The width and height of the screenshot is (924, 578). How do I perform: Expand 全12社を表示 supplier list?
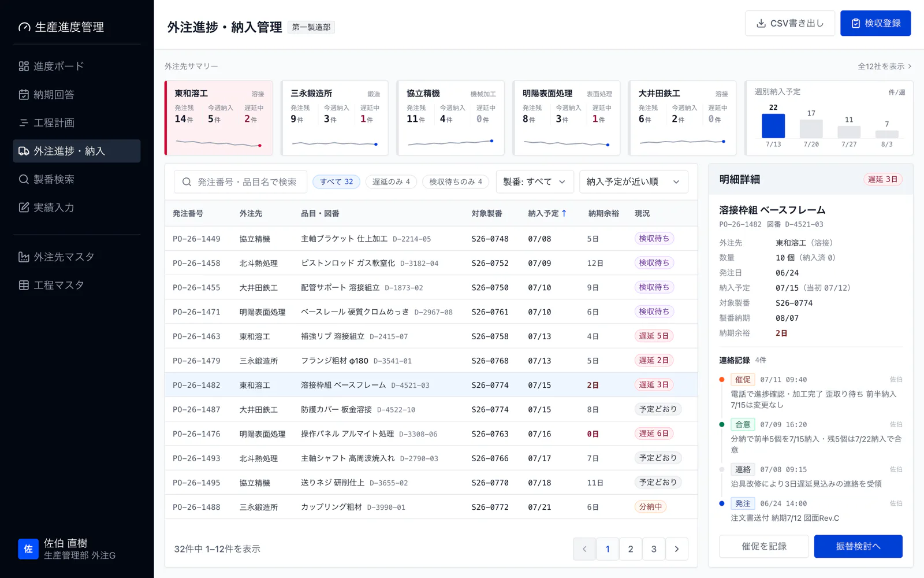[x=885, y=66]
